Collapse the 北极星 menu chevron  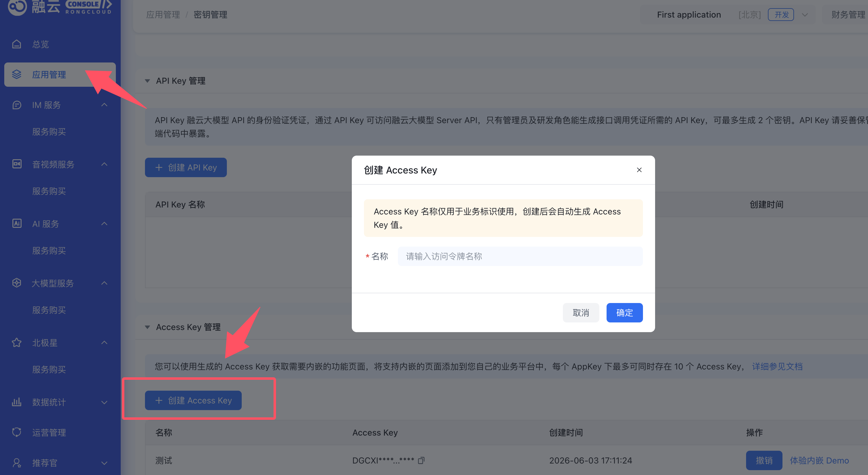click(104, 343)
